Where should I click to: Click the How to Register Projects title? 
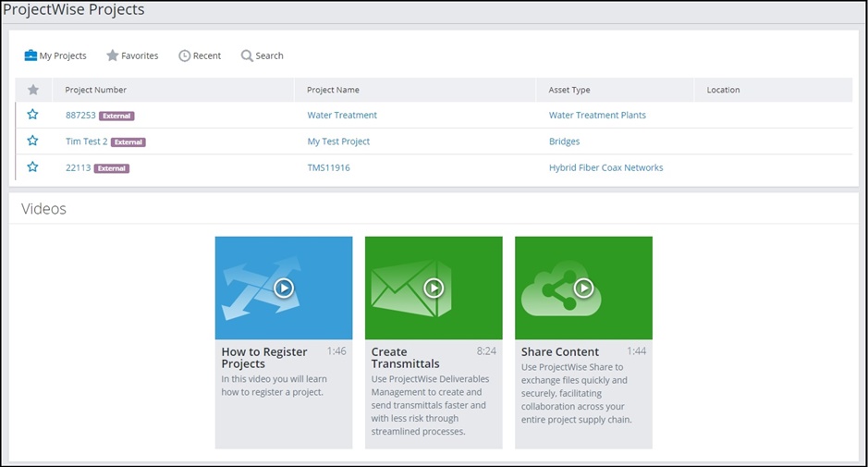tap(264, 358)
